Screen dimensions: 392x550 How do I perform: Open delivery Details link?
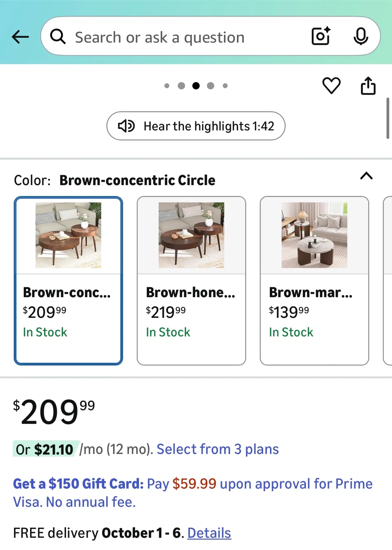(x=209, y=533)
